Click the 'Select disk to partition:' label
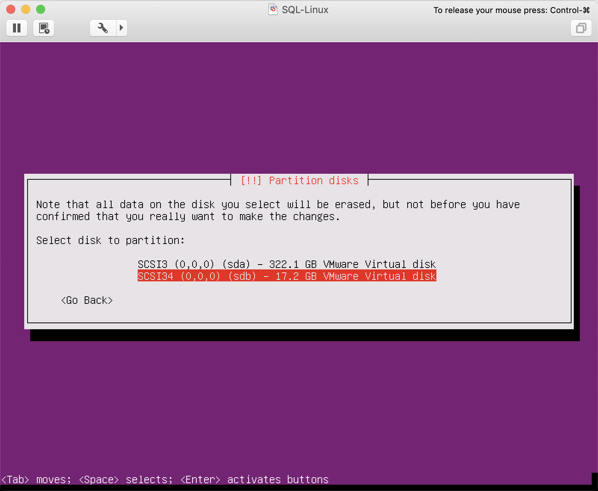598x491 pixels. (110, 240)
